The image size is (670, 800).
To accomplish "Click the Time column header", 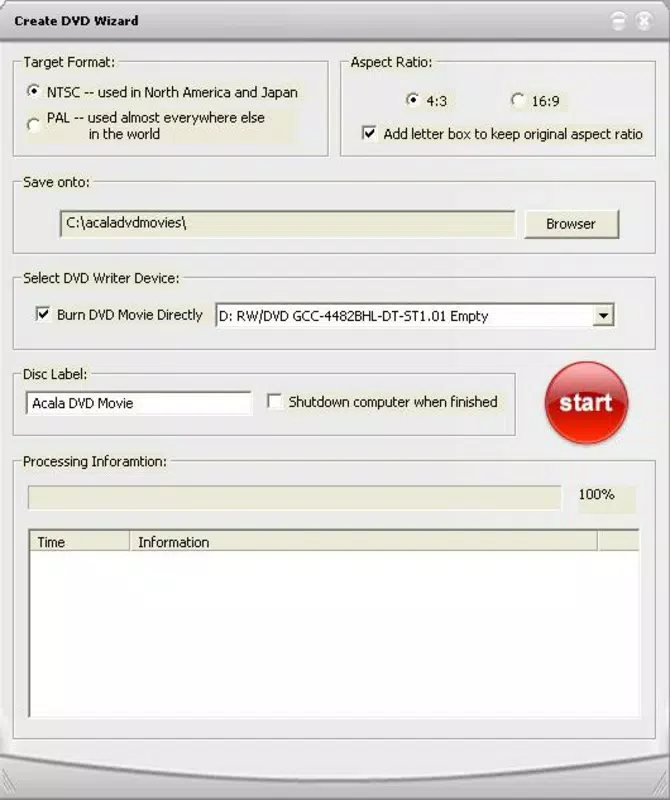I will pyautogui.click(x=79, y=542).
